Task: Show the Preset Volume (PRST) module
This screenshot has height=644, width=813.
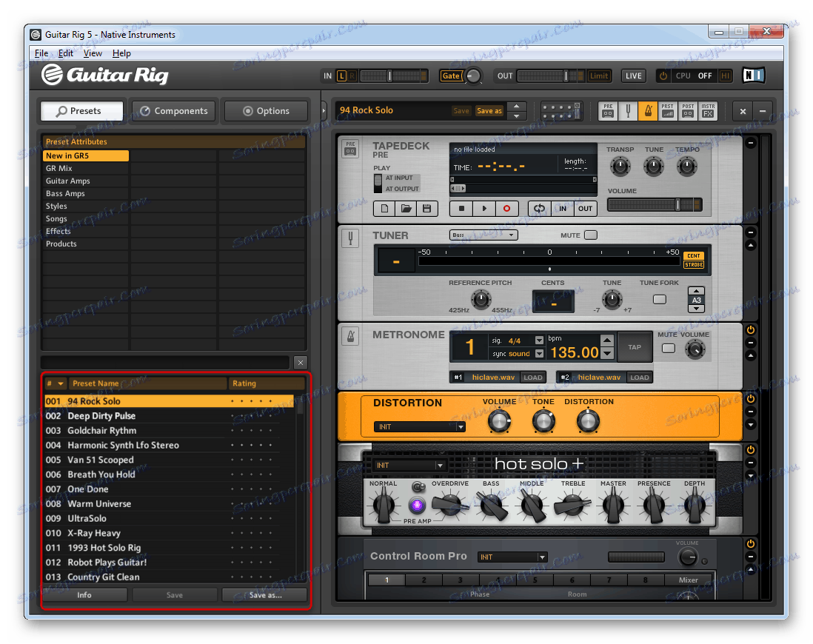Action: click(x=667, y=110)
